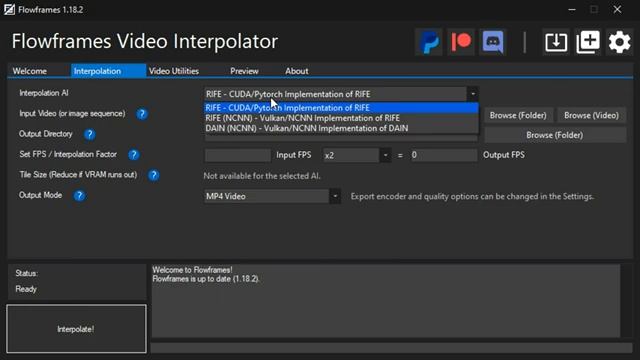Open the About tab

click(297, 71)
